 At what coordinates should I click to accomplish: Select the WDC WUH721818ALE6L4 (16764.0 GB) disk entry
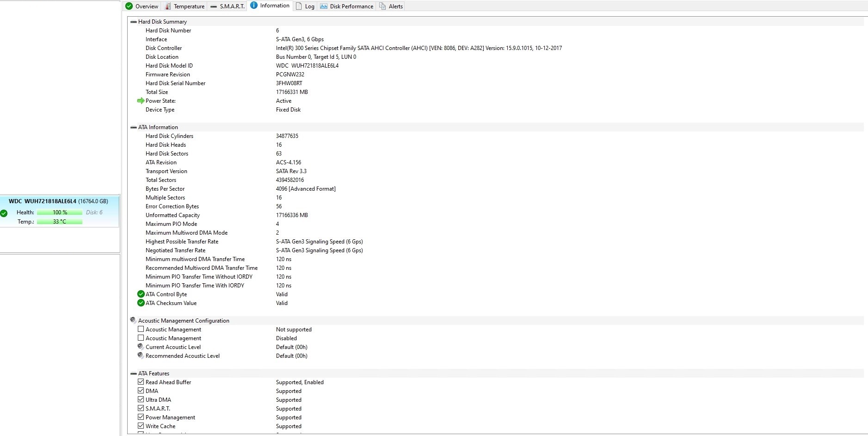click(60, 211)
